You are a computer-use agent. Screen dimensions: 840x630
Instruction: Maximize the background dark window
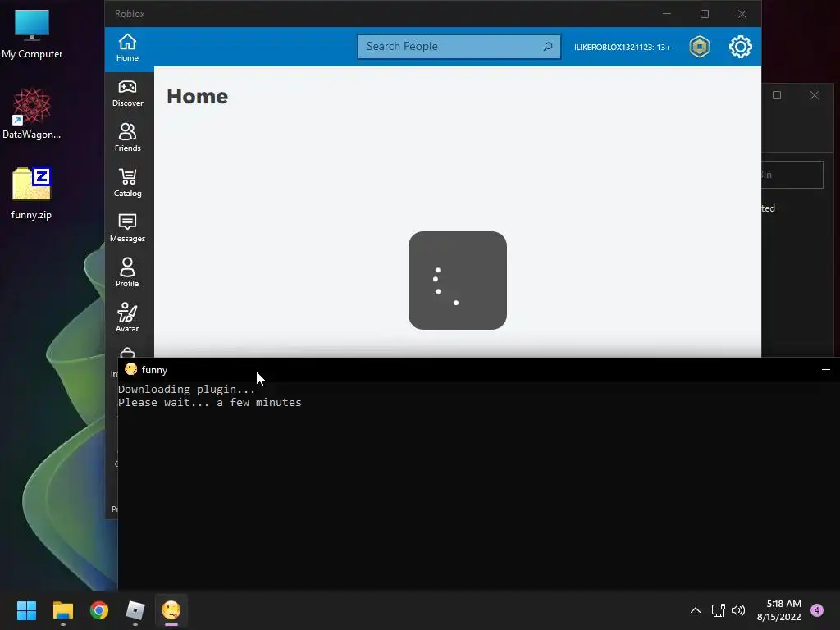pos(777,95)
